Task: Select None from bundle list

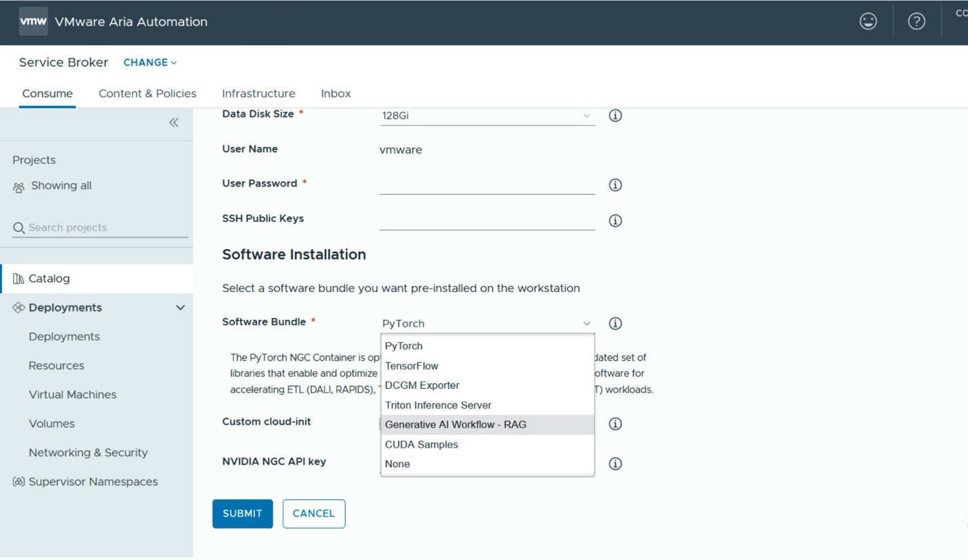Action: (x=487, y=464)
